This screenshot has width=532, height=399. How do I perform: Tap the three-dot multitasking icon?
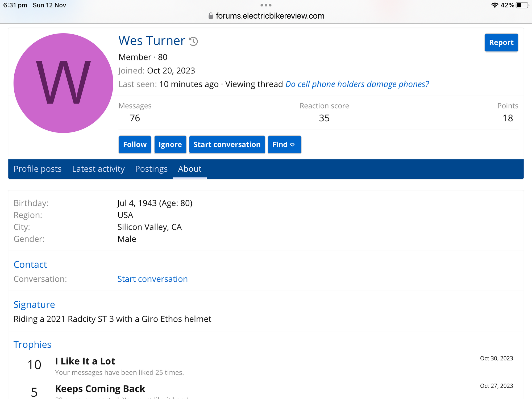coord(266,5)
